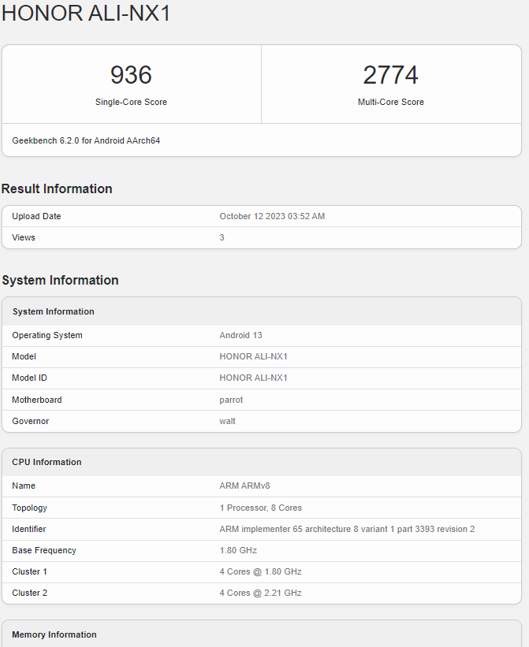Click the Topology label
529x647 pixels.
(29, 508)
